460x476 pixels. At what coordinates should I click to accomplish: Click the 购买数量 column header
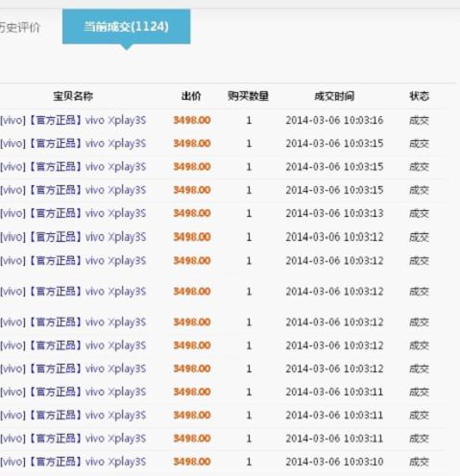coord(248,96)
